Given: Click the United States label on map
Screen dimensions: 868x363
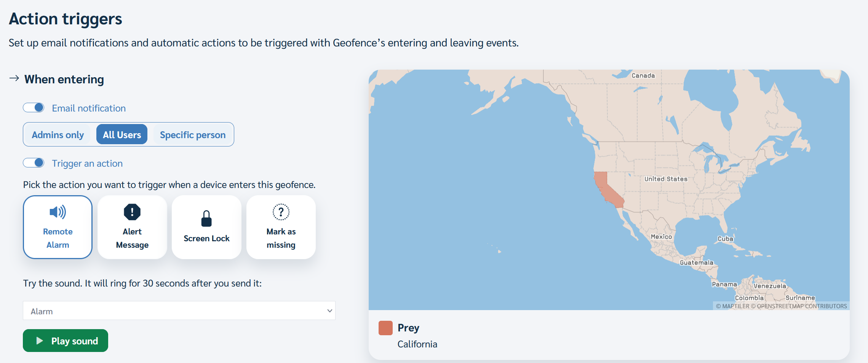Looking at the screenshot, I should tap(666, 179).
